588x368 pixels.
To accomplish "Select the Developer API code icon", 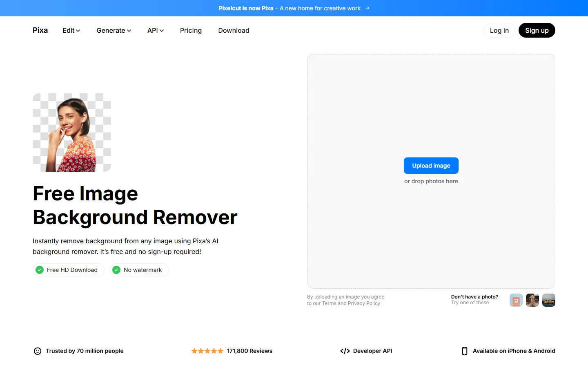I will [x=345, y=351].
